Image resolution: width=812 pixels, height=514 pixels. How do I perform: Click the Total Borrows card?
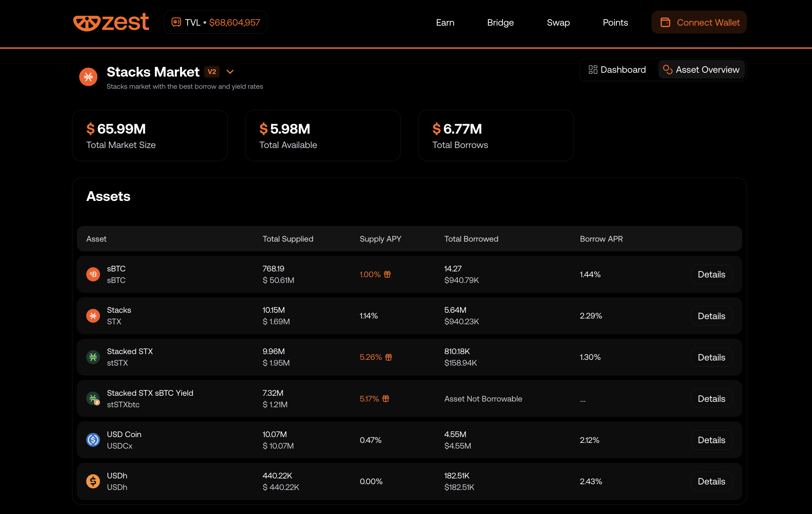(x=496, y=135)
